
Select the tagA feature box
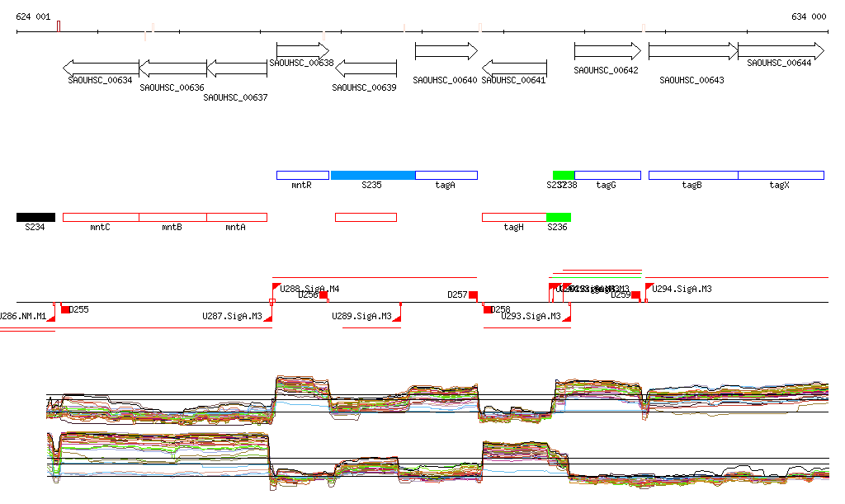click(446, 175)
